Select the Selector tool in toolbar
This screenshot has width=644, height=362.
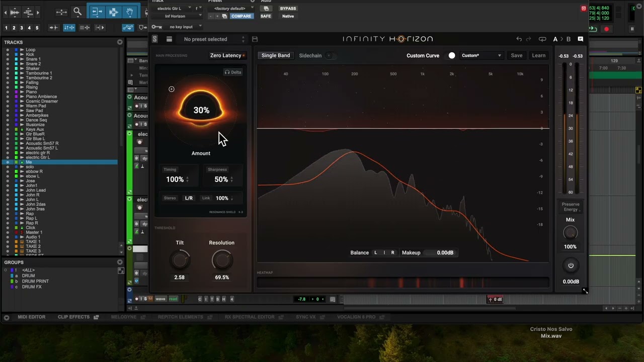(114, 12)
